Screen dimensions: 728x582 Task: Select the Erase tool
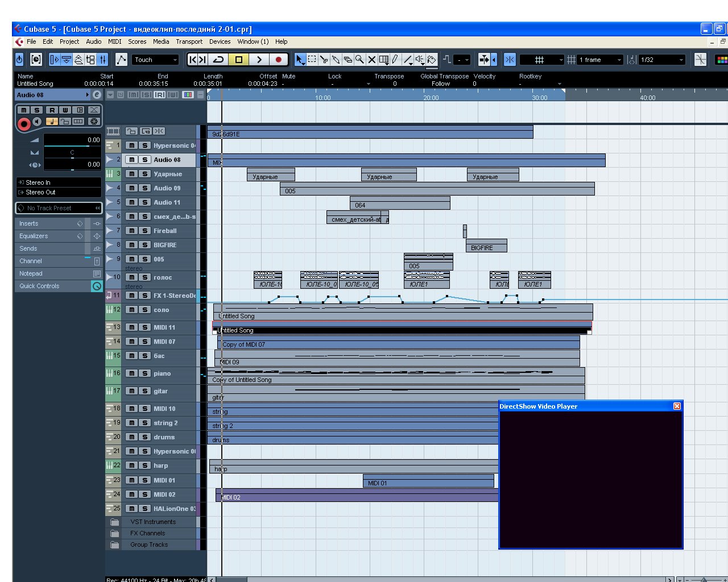click(348, 59)
